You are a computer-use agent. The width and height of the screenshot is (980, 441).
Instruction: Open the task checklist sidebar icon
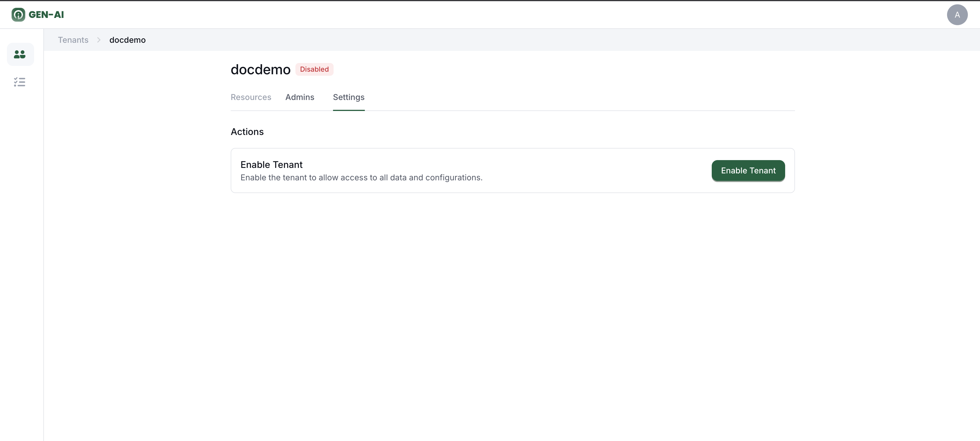coord(20,82)
